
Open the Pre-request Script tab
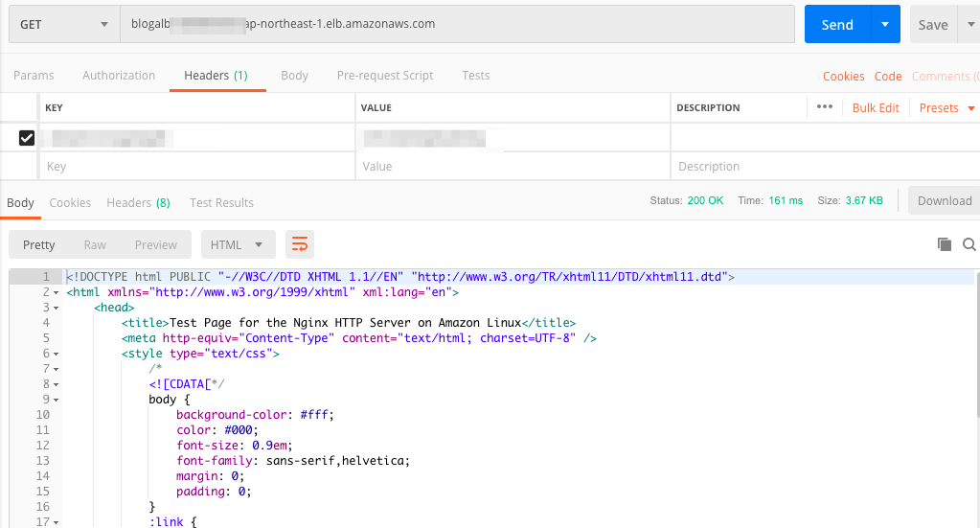pos(385,76)
